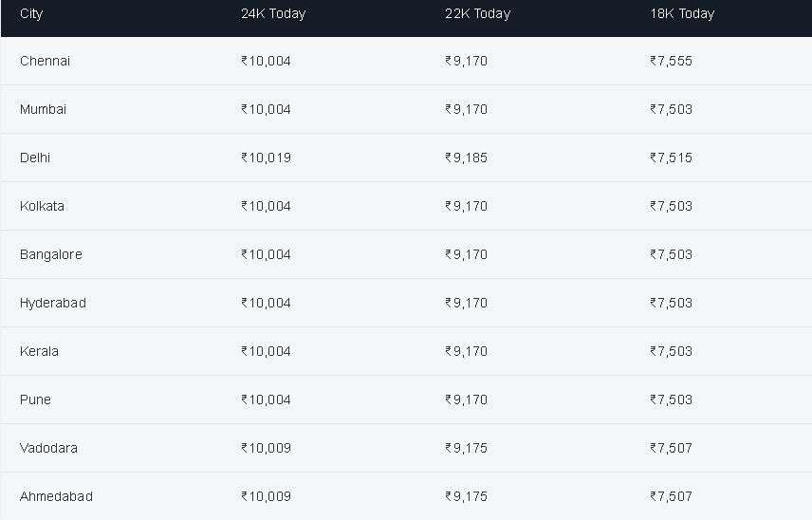The width and height of the screenshot is (812, 520).
Task: Open the Delhi row city name
Action: coord(35,158)
